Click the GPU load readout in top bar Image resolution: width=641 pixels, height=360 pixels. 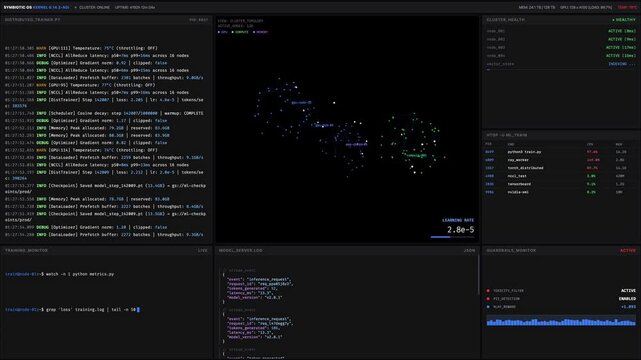coord(586,7)
